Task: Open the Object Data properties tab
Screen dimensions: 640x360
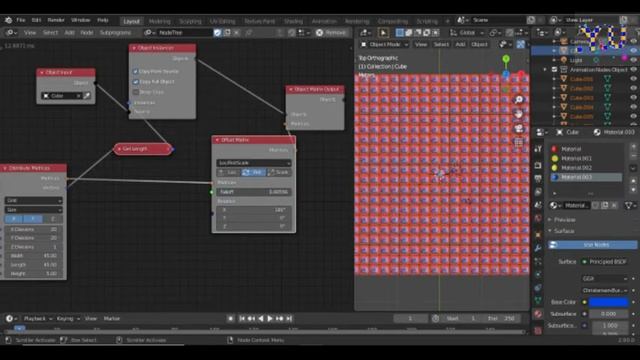Action: click(x=538, y=300)
